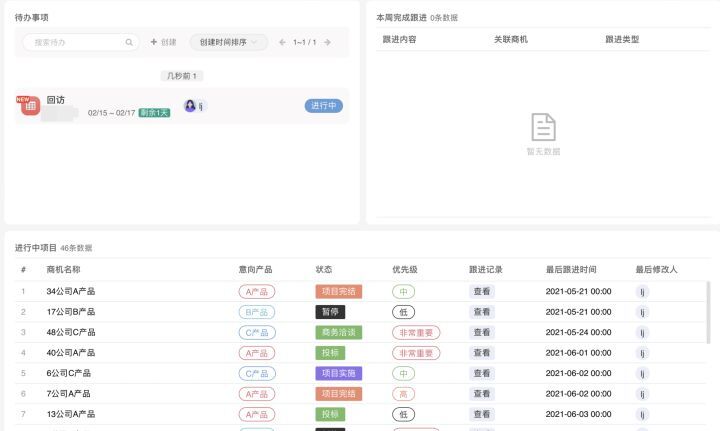Click the purple 项目实施 status tag

(338, 373)
